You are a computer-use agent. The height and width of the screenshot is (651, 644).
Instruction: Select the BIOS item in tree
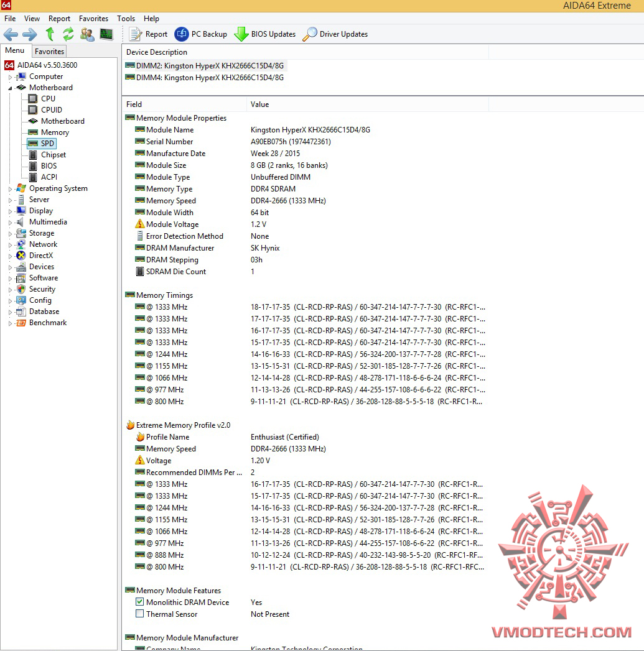coord(42,166)
